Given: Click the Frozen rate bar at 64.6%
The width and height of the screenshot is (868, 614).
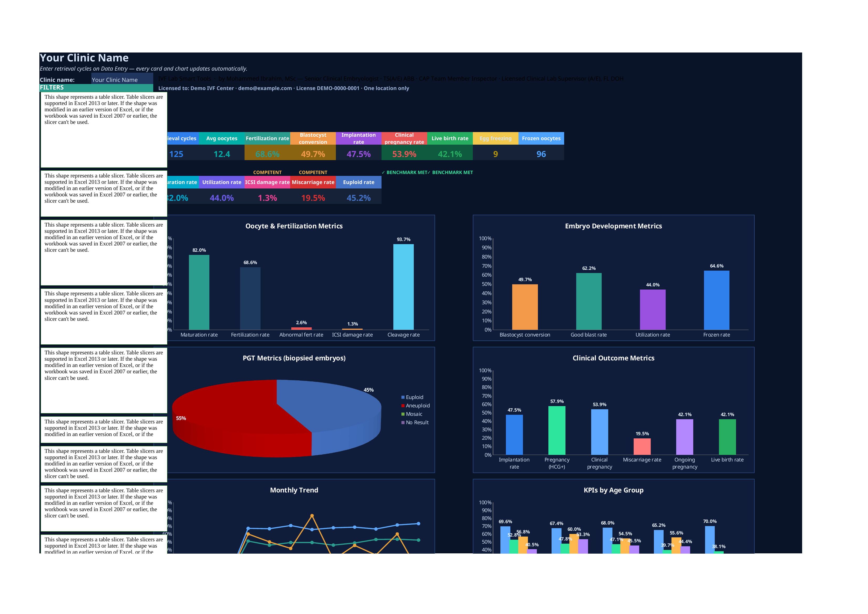Looking at the screenshot, I should 716,300.
